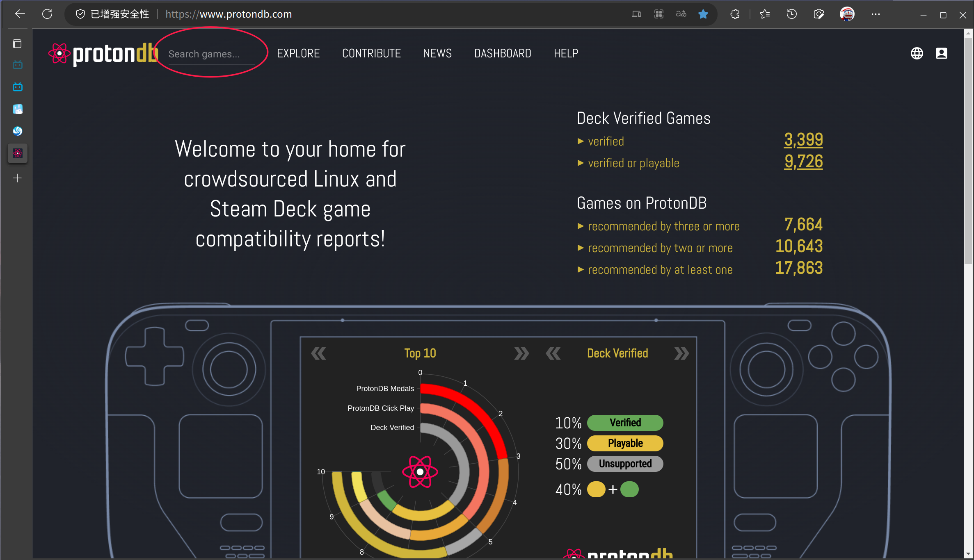The image size is (974, 560).
Task: Click the ProtonDB atom logo
Action: click(x=60, y=53)
